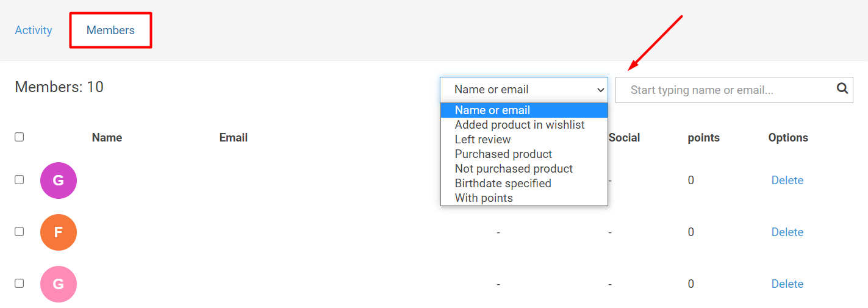Screen dimensions: 868x308
Task: Switch to the Activity tab
Action: 34,30
